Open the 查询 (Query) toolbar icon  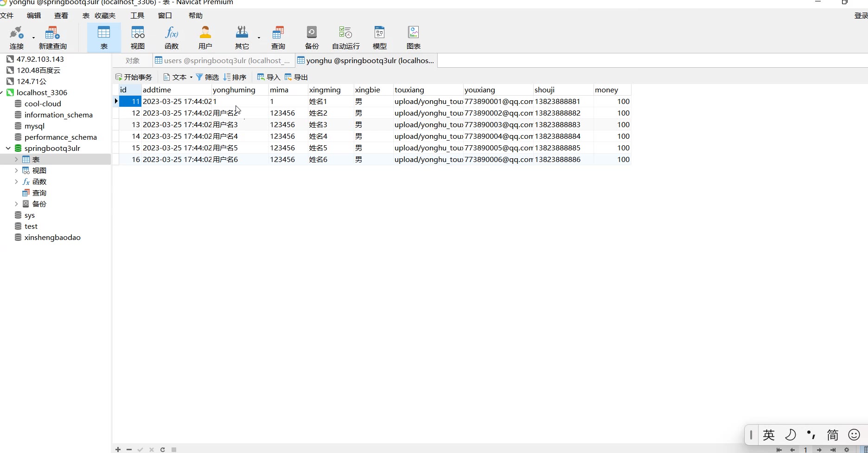(x=278, y=38)
